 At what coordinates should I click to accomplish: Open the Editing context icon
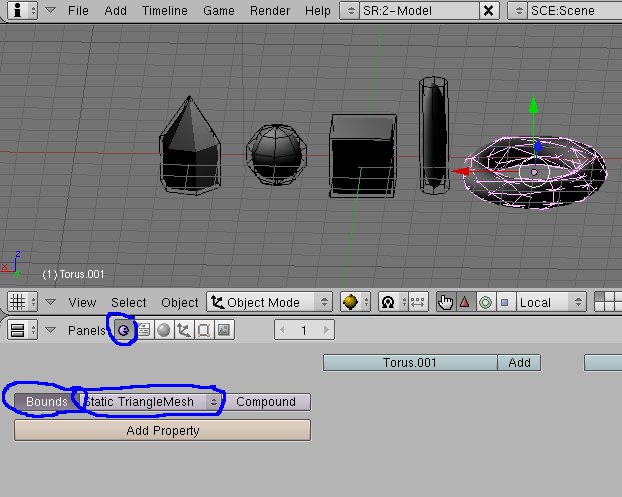pyautogui.click(x=203, y=330)
